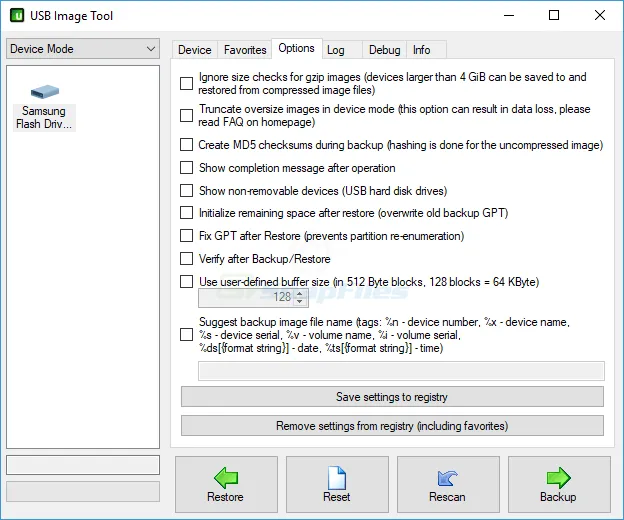Open the Device Mode dropdown

83,49
